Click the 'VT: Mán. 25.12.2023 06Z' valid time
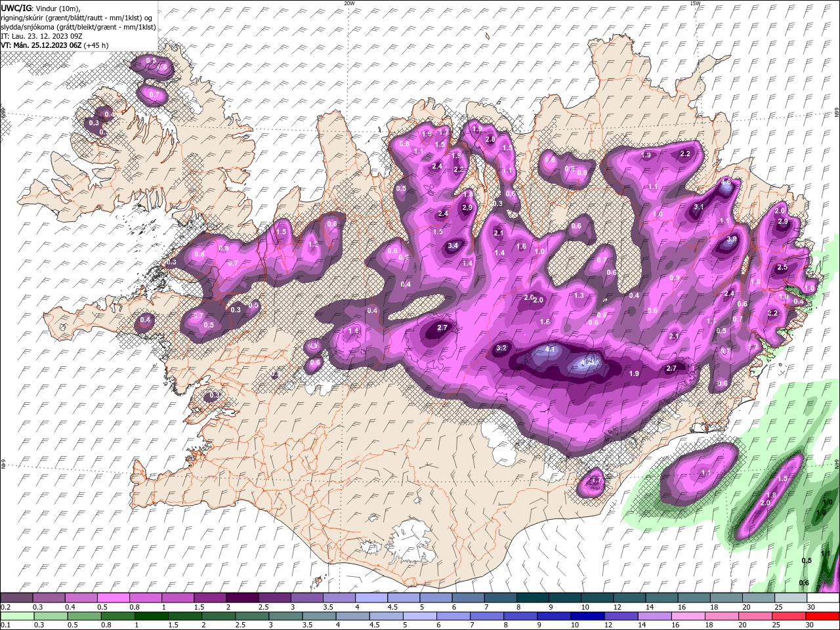The image size is (840, 630). [41, 45]
